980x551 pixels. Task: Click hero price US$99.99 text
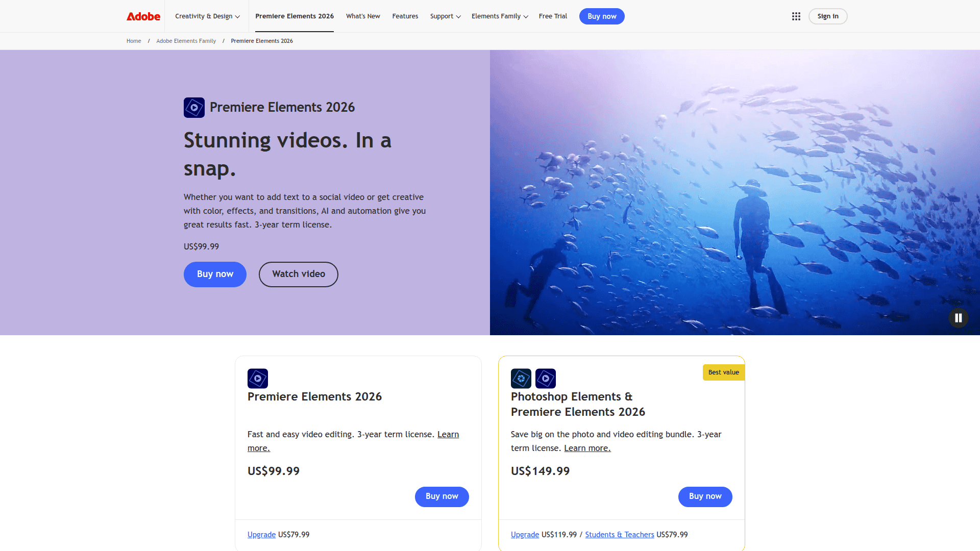point(201,247)
